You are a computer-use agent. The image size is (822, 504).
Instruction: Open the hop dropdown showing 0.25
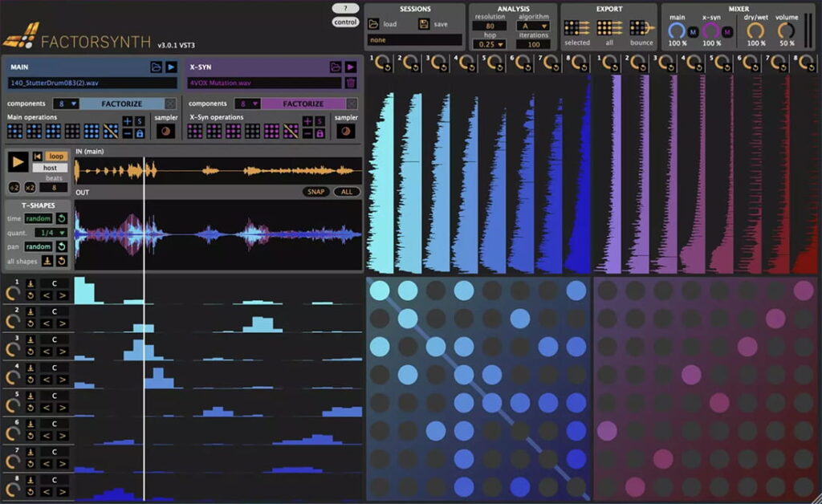tap(490, 44)
